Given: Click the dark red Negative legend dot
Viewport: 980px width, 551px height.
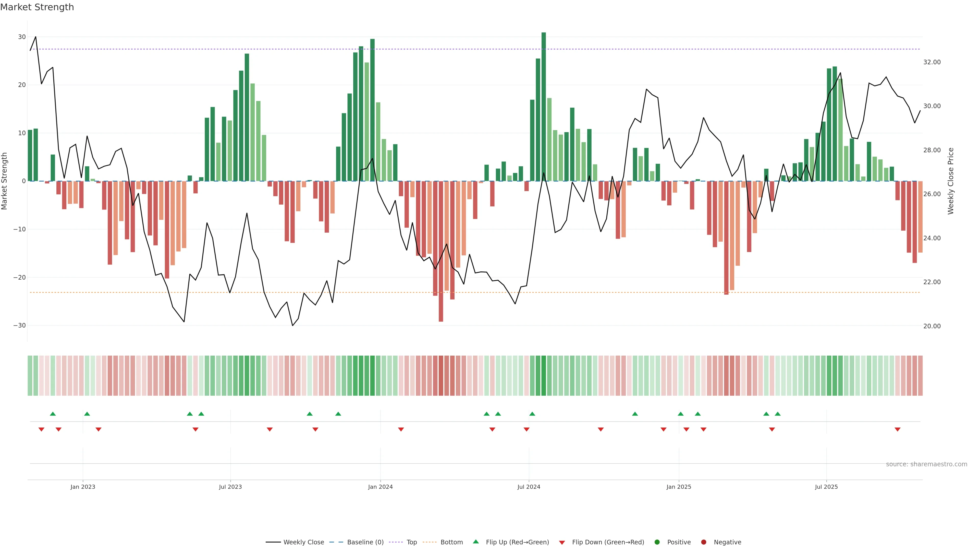Looking at the screenshot, I should click(x=703, y=542).
